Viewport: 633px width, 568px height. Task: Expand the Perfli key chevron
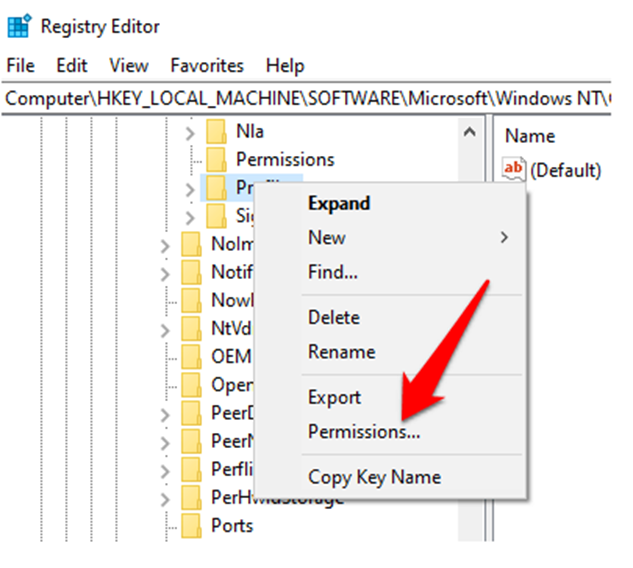[x=165, y=471]
